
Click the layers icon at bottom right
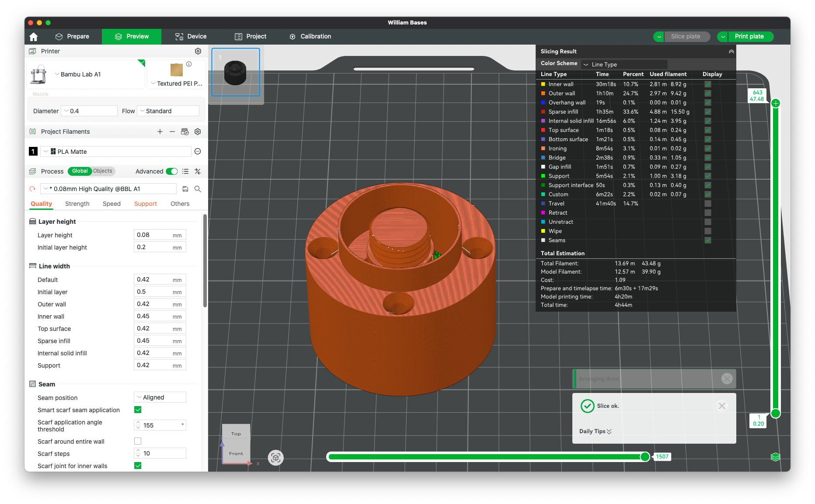pos(775,457)
